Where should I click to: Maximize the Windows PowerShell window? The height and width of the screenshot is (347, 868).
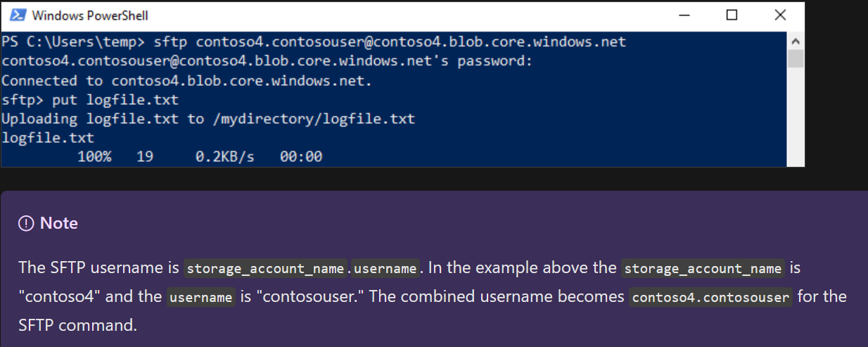(732, 15)
